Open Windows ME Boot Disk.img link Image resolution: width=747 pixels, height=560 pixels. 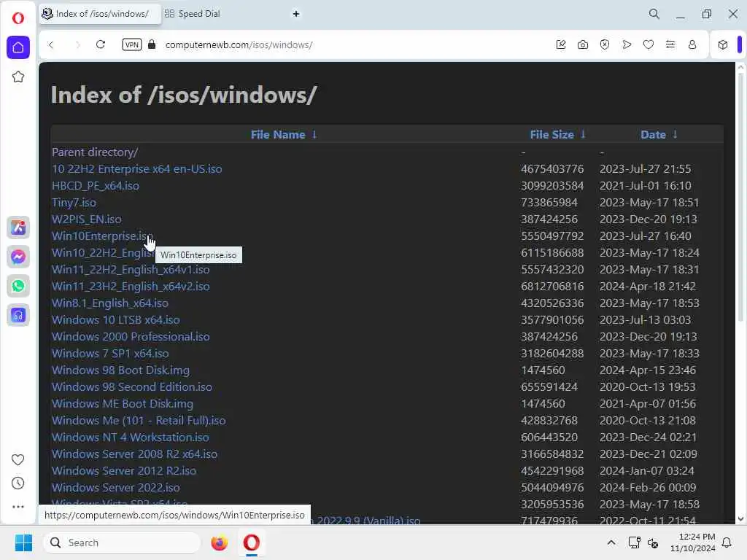[123, 403]
